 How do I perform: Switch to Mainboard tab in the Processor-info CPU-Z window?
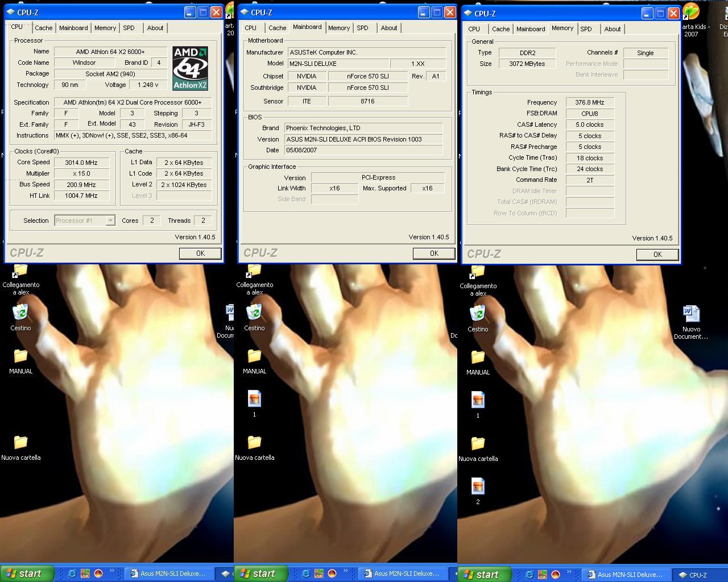coord(73,28)
